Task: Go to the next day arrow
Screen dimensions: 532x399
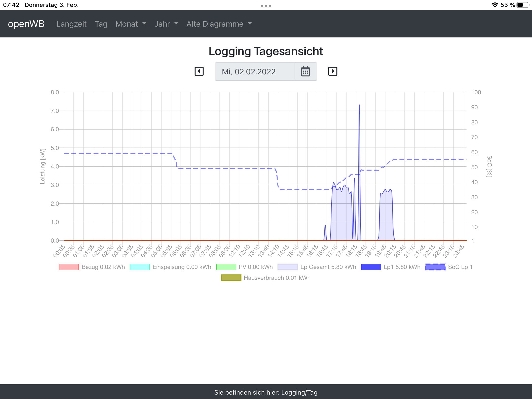Action: 333,71
